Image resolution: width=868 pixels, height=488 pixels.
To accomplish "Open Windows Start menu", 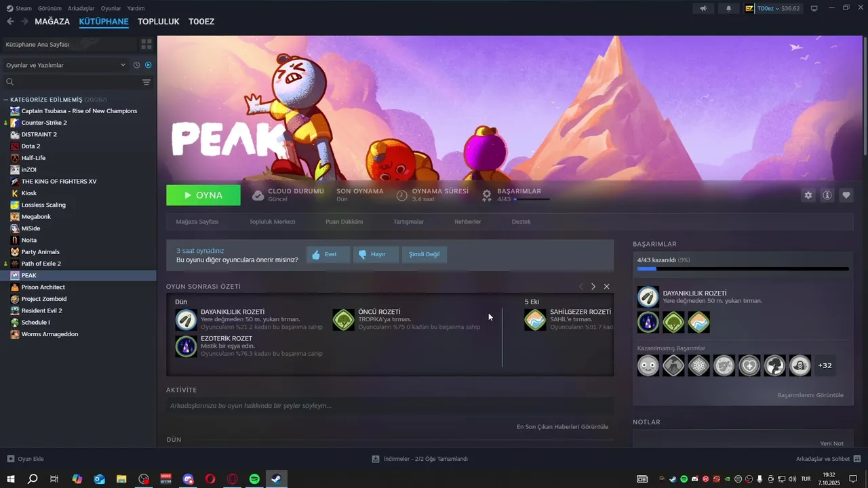I will (11, 479).
